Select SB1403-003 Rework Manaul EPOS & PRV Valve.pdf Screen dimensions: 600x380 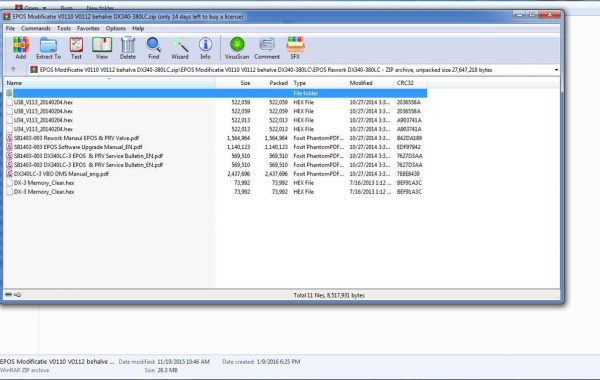pyautogui.click(x=77, y=138)
